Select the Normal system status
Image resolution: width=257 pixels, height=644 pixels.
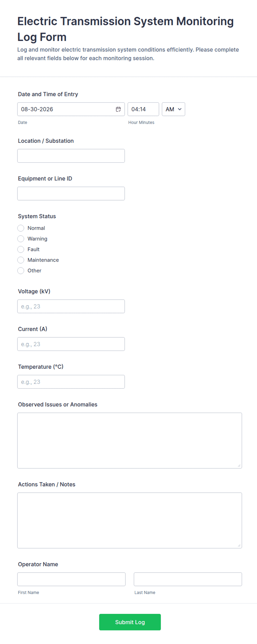coord(21,228)
